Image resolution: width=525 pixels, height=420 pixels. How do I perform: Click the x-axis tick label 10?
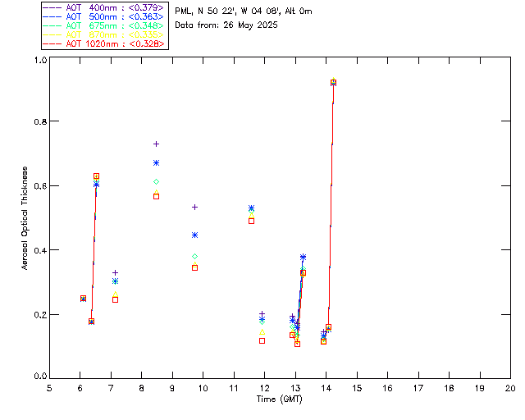point(203,388)
